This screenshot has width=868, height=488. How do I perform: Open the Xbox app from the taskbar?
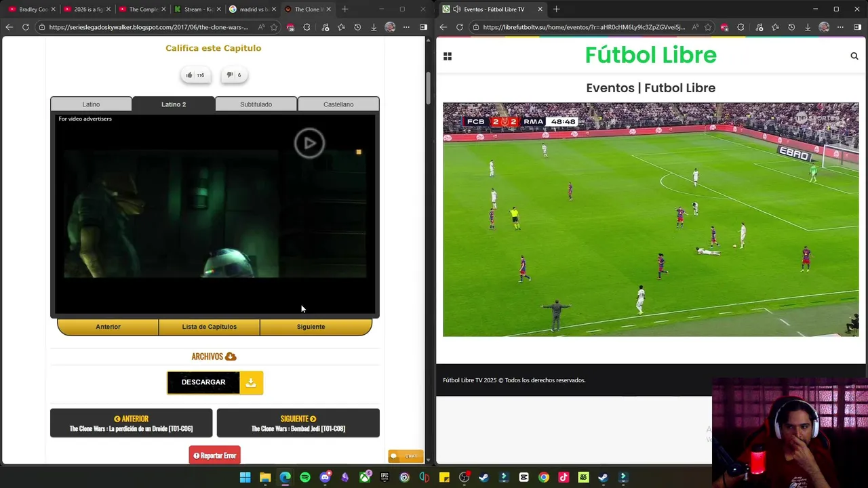pyautogui.click(x=365, y=477)
